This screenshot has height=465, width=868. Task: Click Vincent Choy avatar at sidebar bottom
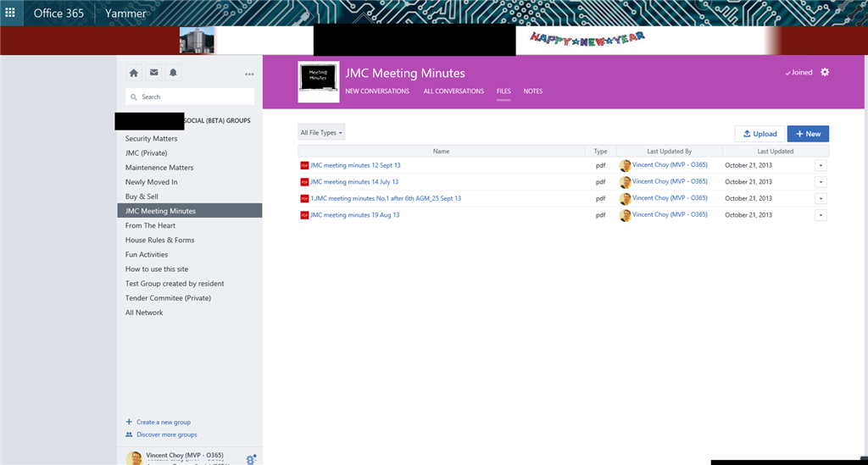pyautogui.click(x=134, y=458)
